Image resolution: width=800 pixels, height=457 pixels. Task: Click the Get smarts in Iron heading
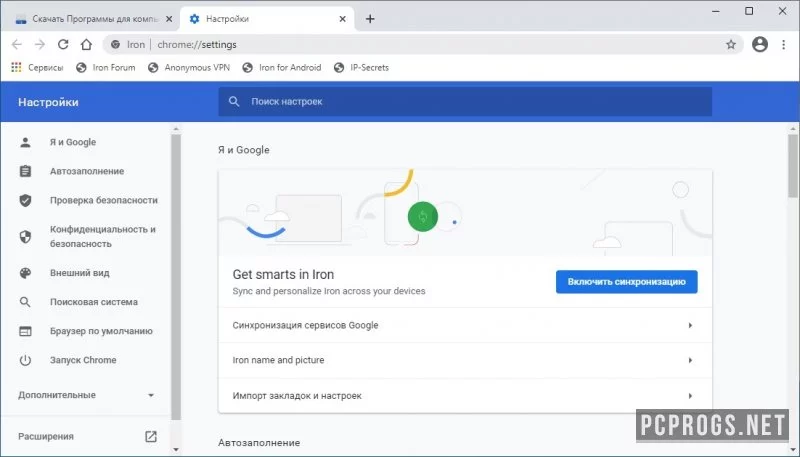[x=283, y=274]
